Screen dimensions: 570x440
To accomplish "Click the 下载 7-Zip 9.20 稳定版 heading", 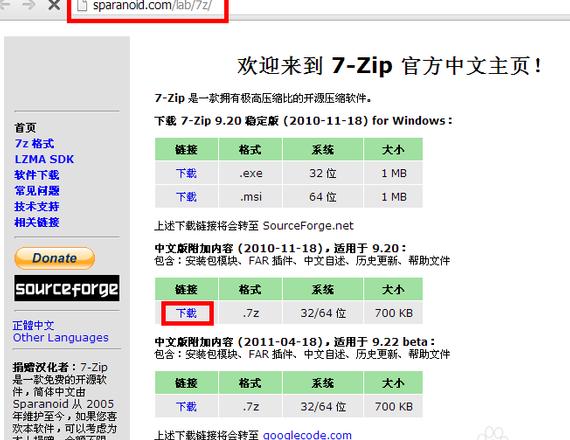I will [x=304, y=121].
